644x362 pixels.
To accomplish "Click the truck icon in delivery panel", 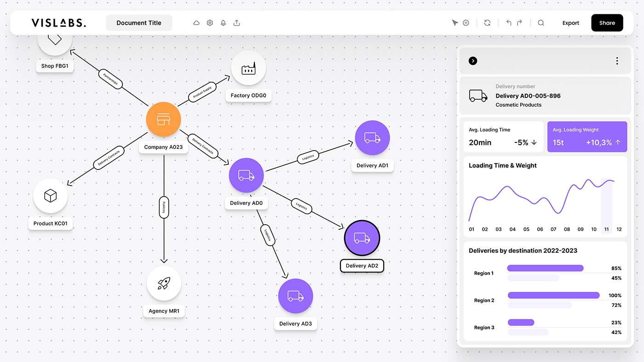I will 478,96.
